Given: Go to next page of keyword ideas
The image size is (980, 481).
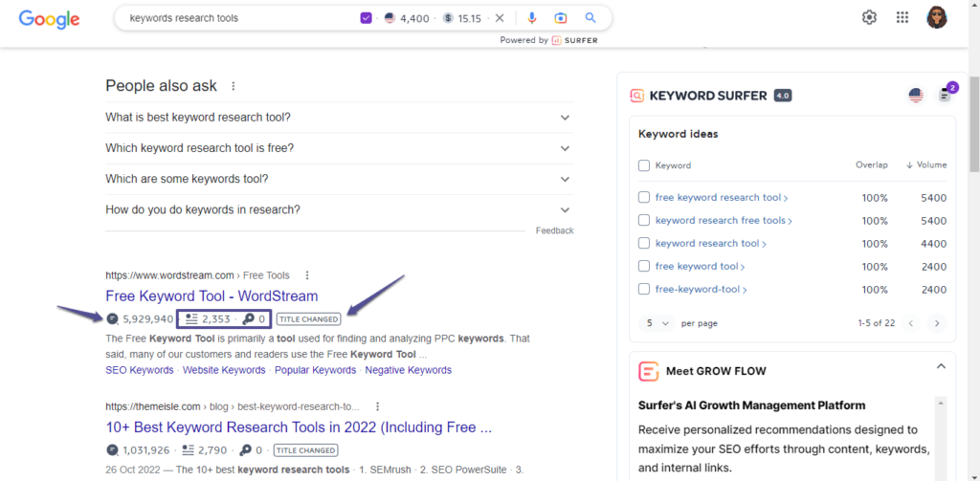Looking at the screenshot, I should pyautogui.click(x=936, y=323).
